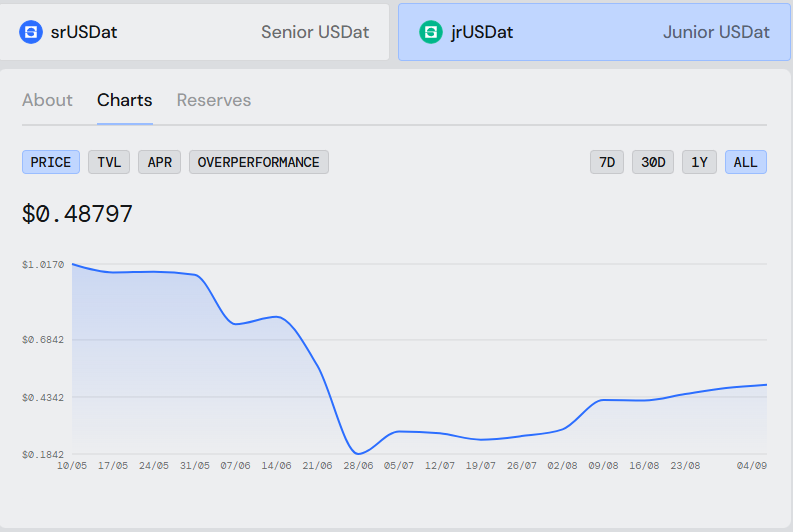The height and width of the screenshot is (532, 793).
Task: Click the Senior USDat description text
Action: click(x=315, y=32)
